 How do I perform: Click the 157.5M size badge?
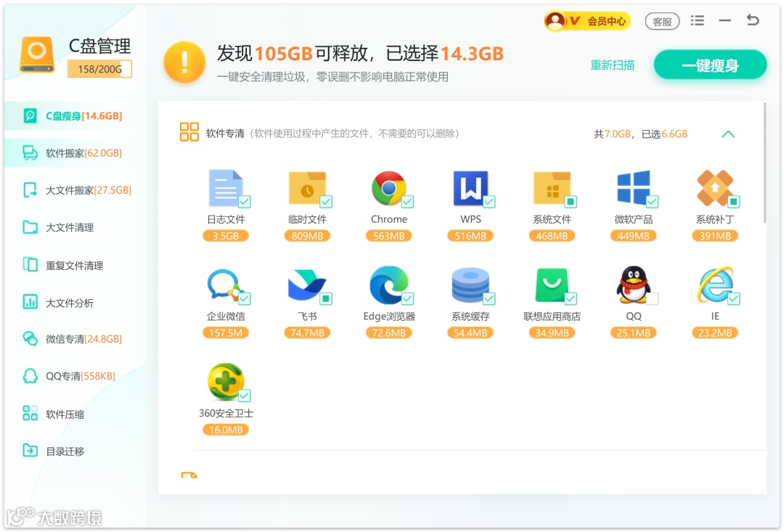tap(226, 332)
